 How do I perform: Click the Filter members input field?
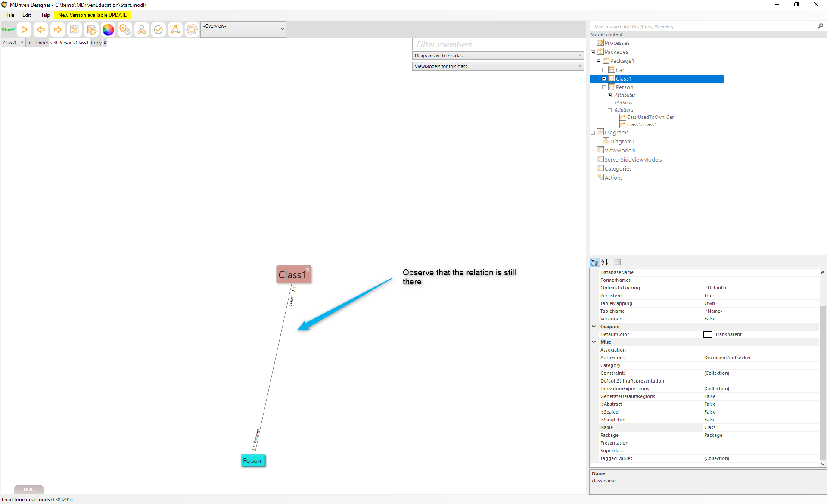tap(497, 44)
